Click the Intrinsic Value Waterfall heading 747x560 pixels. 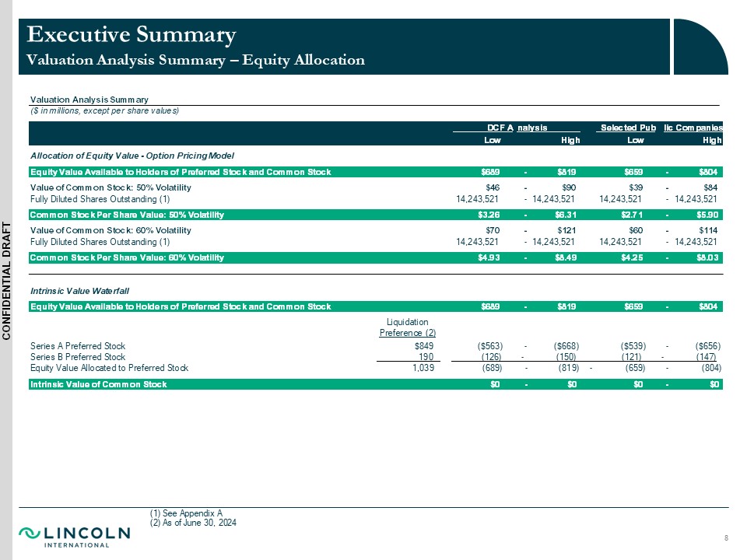click(x=79, y=290)
